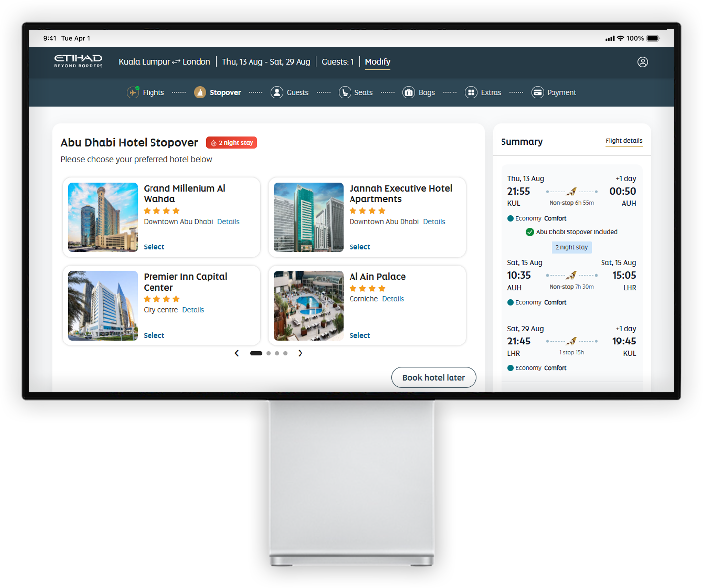Viewport: 703px width, 588px height.
Task: Click the '21:55' departure time from KUL
Action: pos(518,191)
